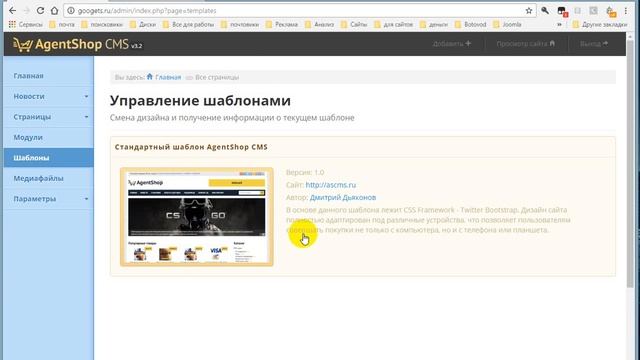Open the для сайтов bookmark folder

tap(393, 24)
